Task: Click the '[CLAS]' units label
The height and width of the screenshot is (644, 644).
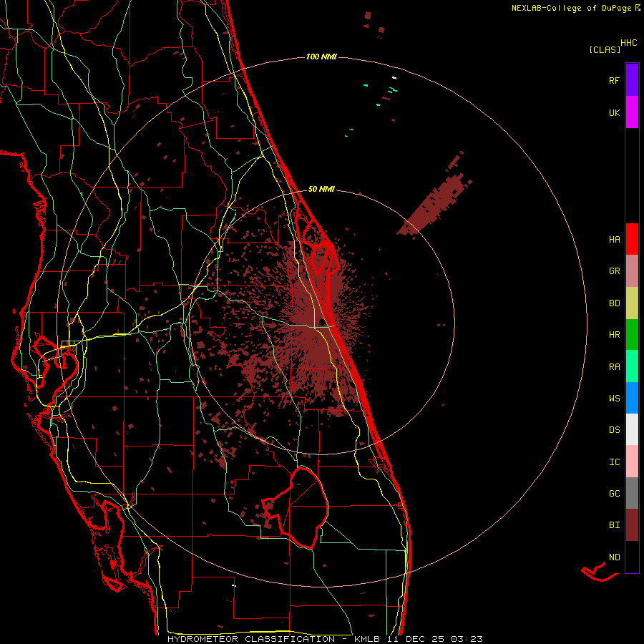Action: pos(605,50)
